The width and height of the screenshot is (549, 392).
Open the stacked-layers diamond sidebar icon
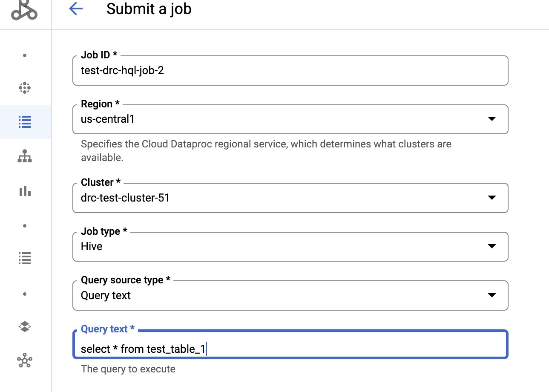coord(25,327)
